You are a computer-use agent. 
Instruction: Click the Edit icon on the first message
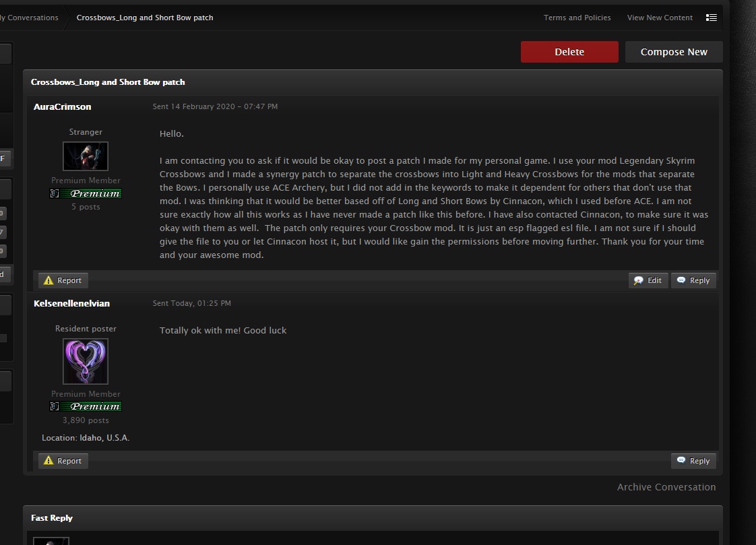(x=639, y=280)
